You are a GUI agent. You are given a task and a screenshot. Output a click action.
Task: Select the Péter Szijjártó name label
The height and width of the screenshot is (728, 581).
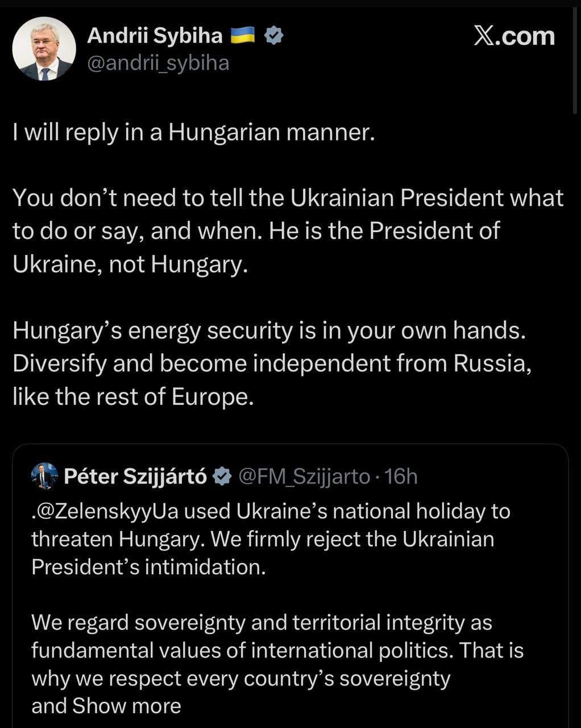coord(135,477)
